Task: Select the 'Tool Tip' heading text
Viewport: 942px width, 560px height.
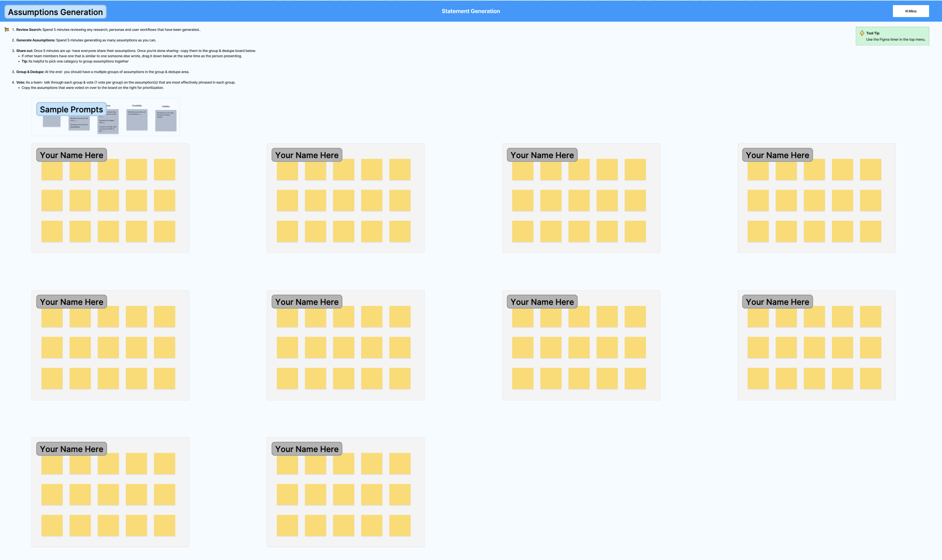Action: pyautogui.click(x=872, y=33)
